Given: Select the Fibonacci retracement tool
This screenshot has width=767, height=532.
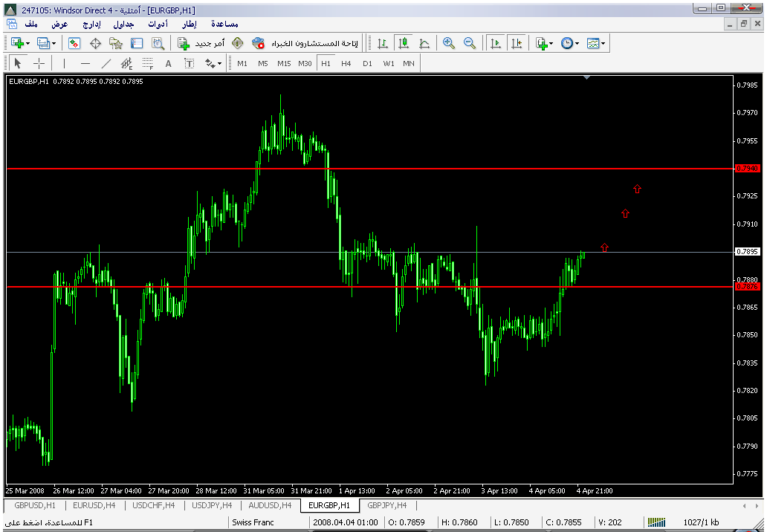Looking at the screenshot, I should click(x=148, y=64).
